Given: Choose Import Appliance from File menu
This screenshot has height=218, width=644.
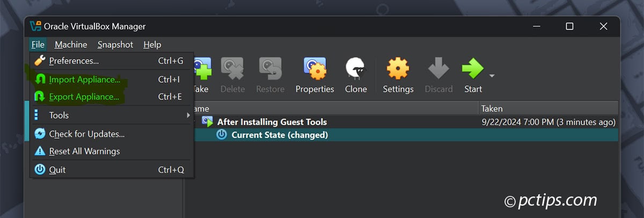Looking at the screenshot, I should coord(84,79).
